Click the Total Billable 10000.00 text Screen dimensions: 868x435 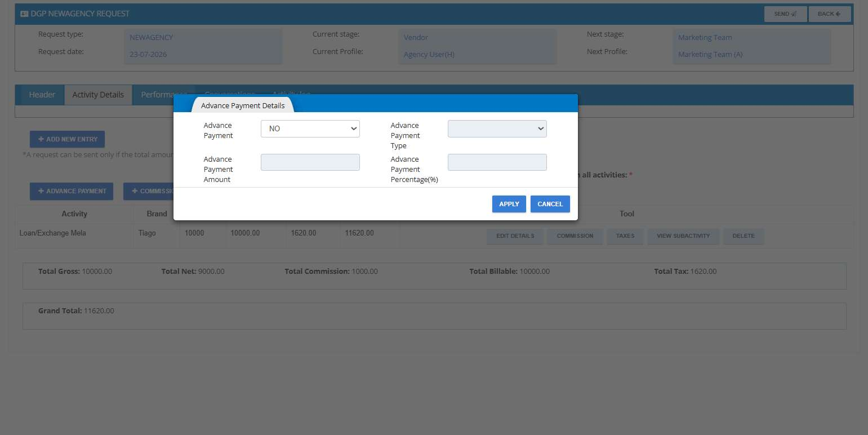pyautogui.click(x=509, y=272)
